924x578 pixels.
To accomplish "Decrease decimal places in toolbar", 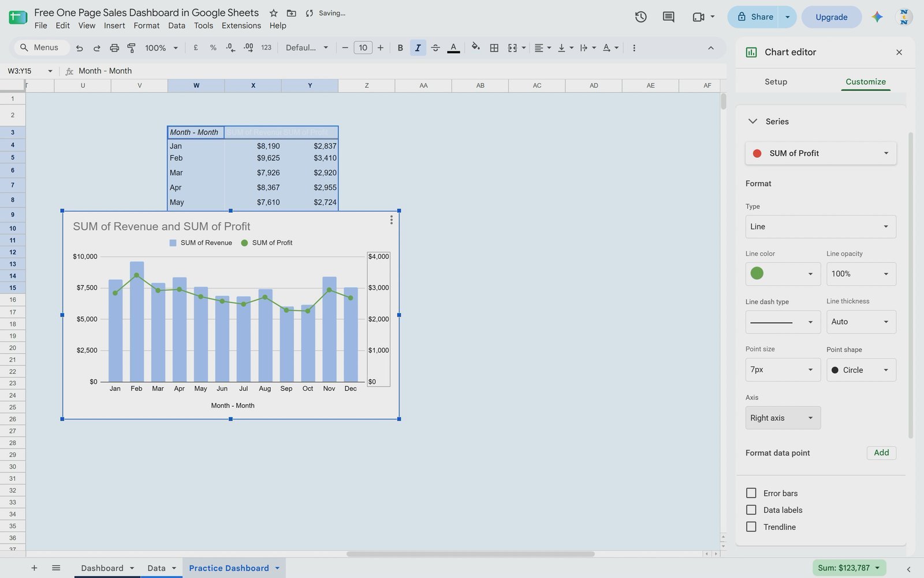I will coord(230,48).
